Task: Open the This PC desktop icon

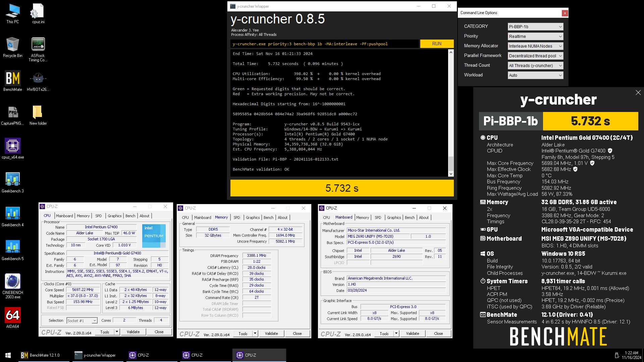Action: tap(13, 14)
